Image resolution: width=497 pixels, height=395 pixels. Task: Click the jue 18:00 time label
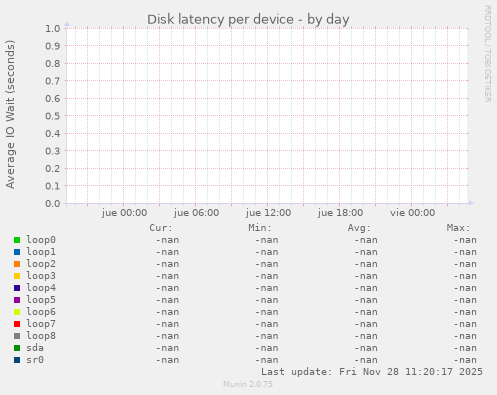(340, 213)
